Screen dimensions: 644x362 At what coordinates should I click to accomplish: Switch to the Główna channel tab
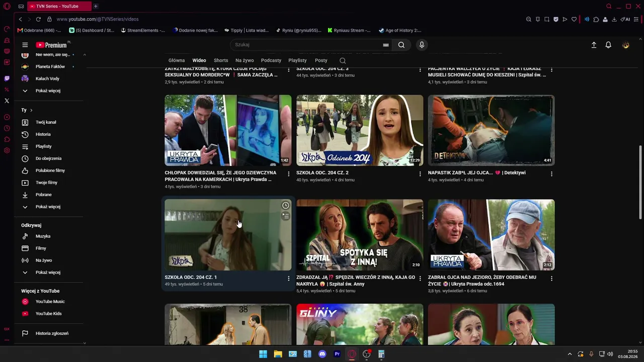(x=177, y=60)
